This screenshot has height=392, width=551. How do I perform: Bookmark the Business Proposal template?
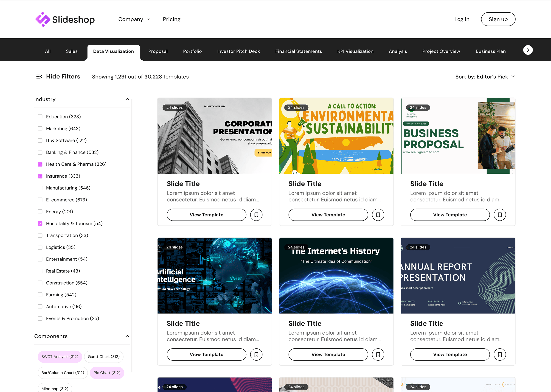tap(500, 215)
